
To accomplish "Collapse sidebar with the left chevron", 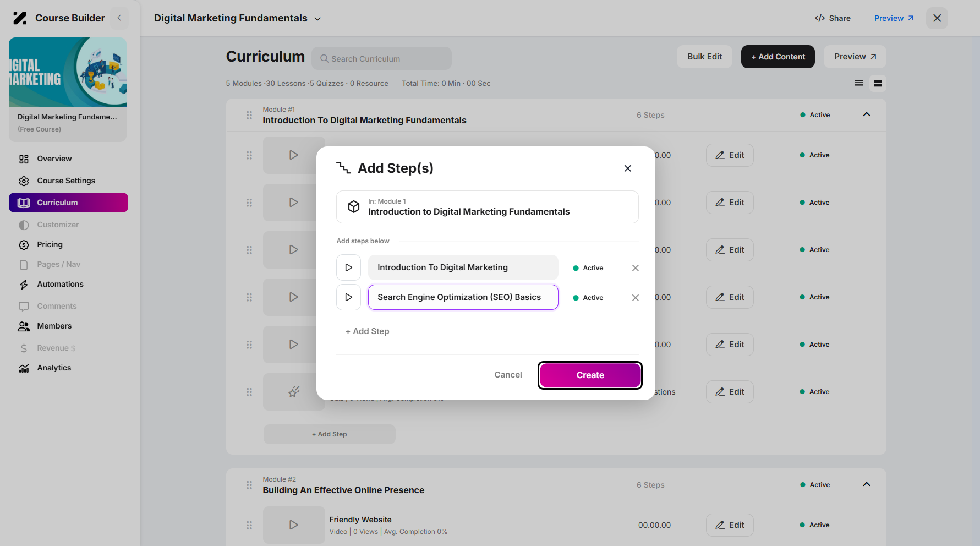I will 119,18.
